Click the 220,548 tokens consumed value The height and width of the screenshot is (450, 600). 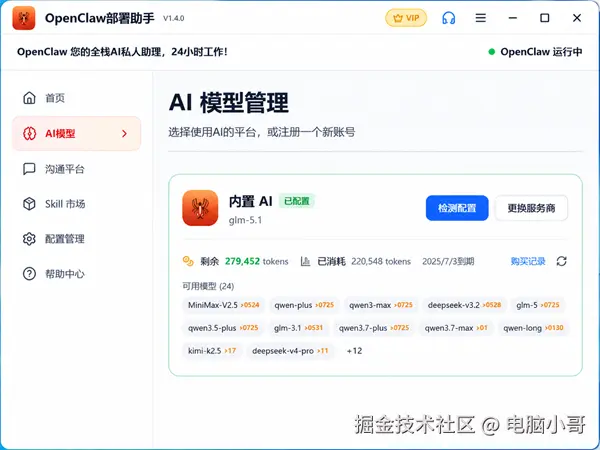(381, 261)
